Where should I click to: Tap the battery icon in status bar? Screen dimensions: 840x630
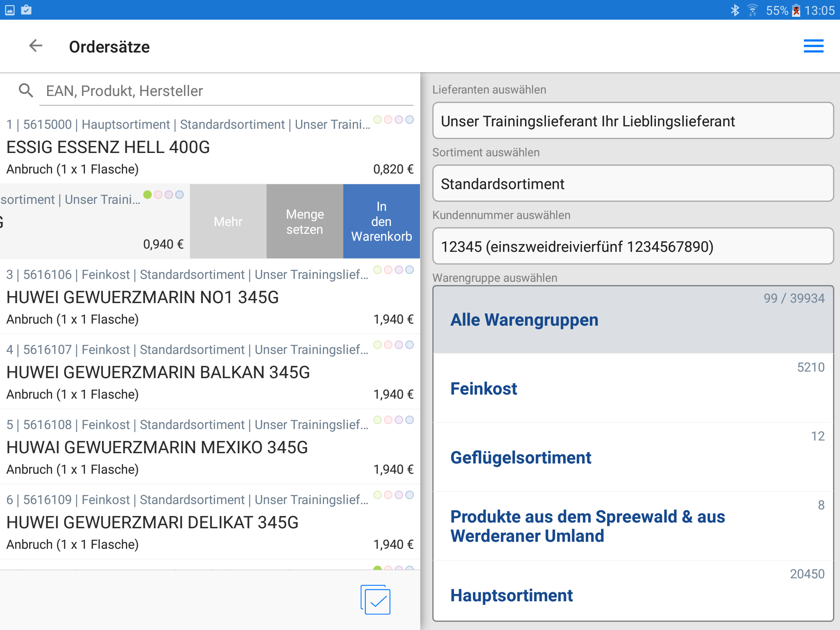(796, 10)
